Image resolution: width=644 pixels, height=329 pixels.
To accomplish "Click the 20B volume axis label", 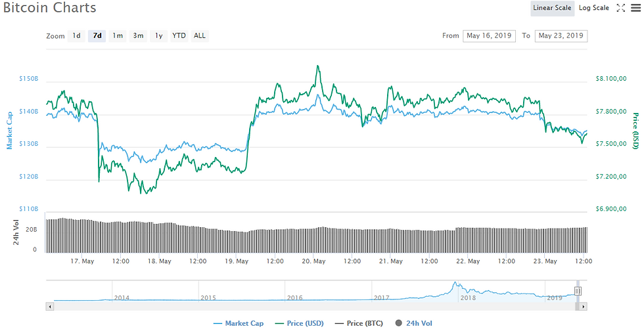I will 32,230.
